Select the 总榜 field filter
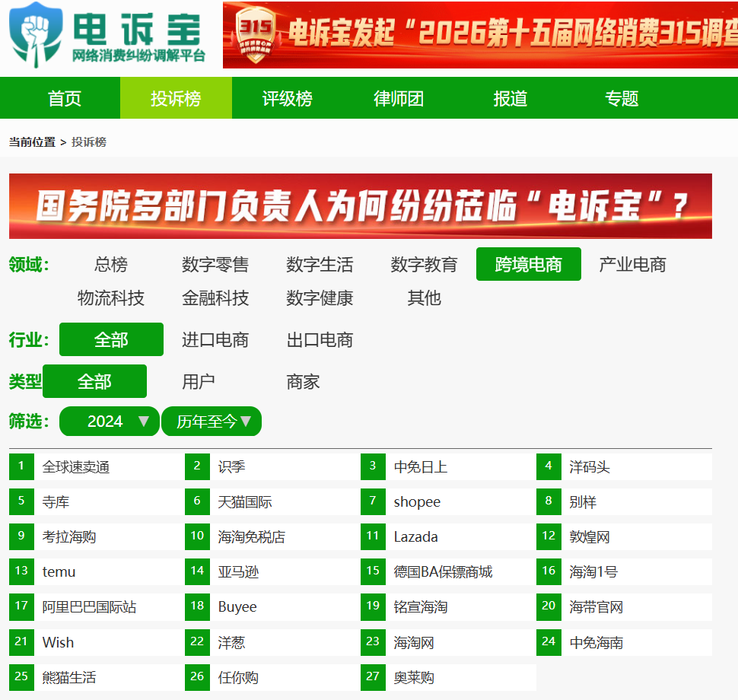The image size is (738, 700). (x=111, y=264)
